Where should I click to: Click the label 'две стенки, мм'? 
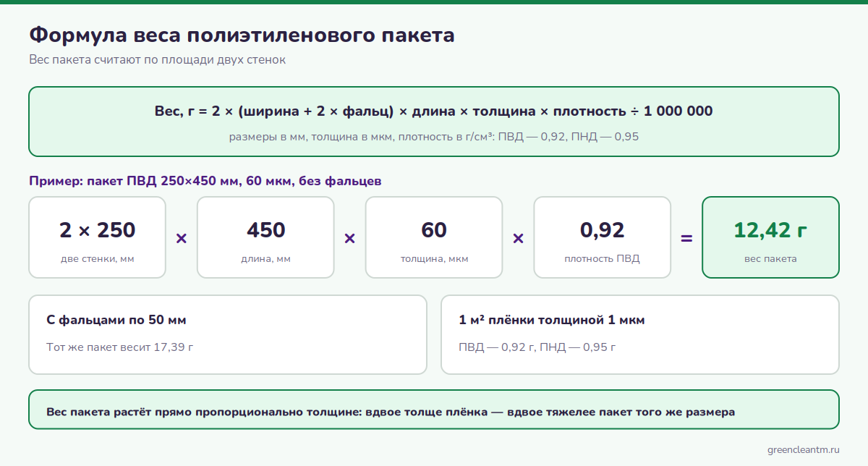point(98,259)
